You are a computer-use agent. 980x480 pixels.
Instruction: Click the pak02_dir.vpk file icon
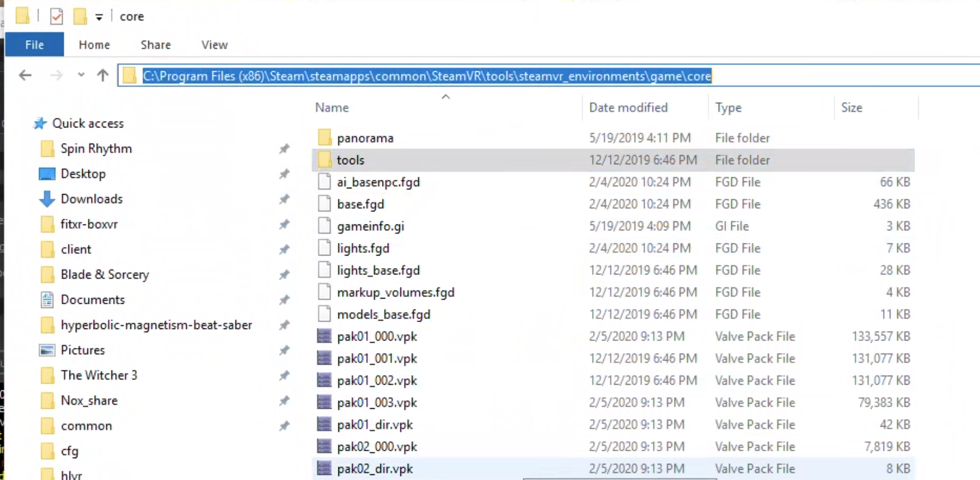click(x=325, y=469)
